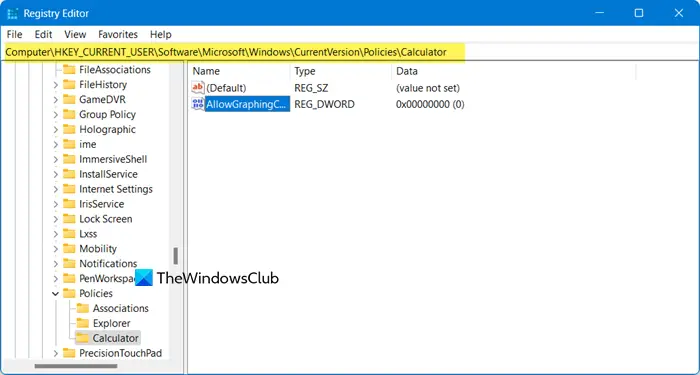
Task: Expand the ime key
Action: (x=55, y=144)
